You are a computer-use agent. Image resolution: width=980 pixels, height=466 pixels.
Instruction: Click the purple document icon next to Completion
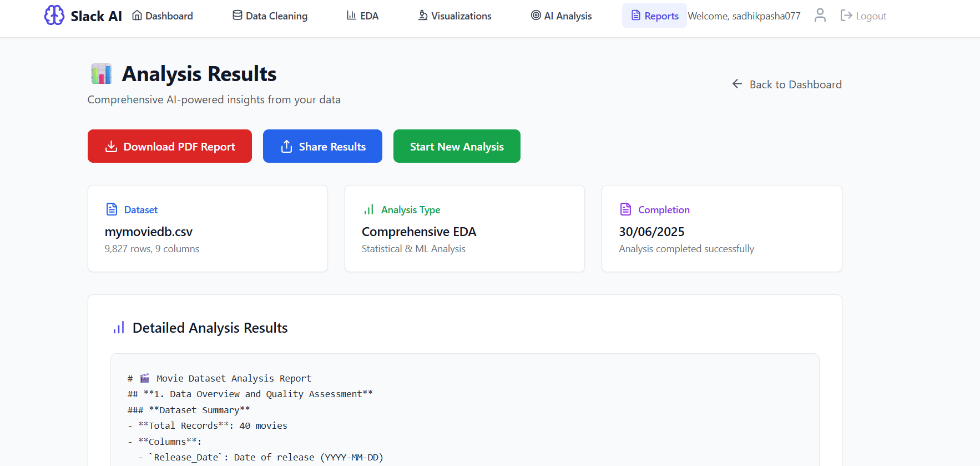pyautogui.click(x=625, y=209)
